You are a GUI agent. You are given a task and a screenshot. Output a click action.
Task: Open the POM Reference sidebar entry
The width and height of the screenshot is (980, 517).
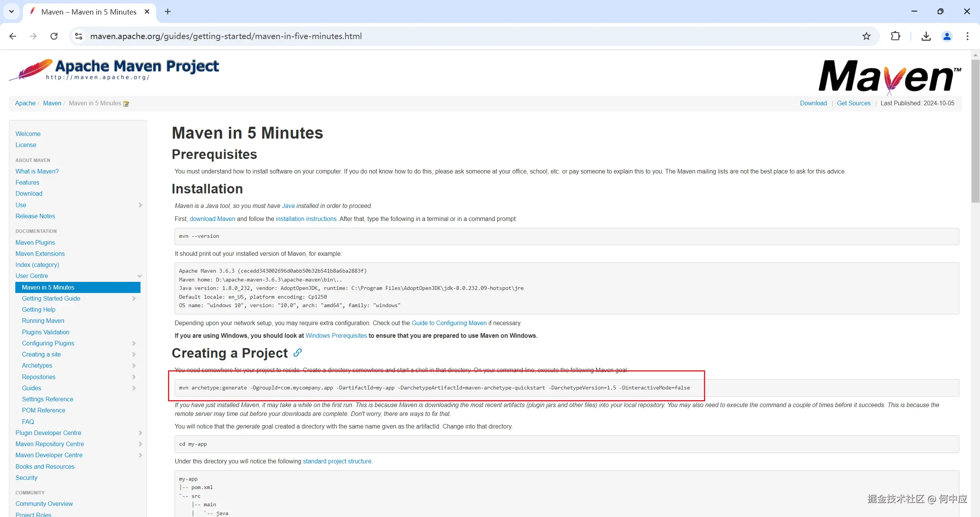pos(43,410)
